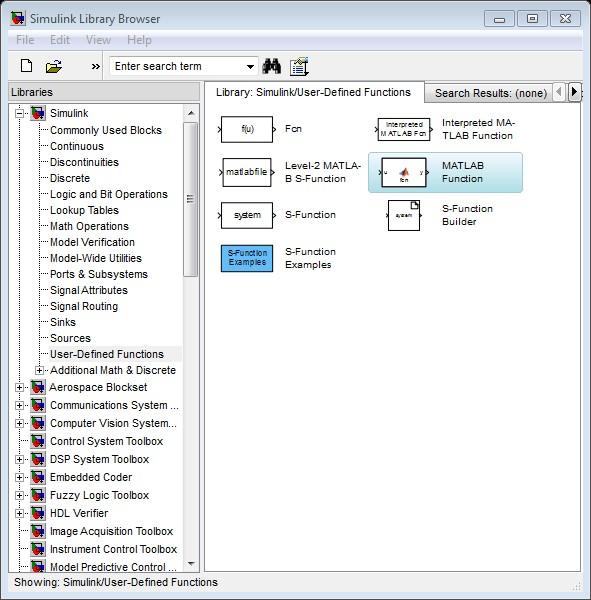Show more toolbar buttons chevron
The height and width of the screenshot is (600, 591).
coord(96,67)
